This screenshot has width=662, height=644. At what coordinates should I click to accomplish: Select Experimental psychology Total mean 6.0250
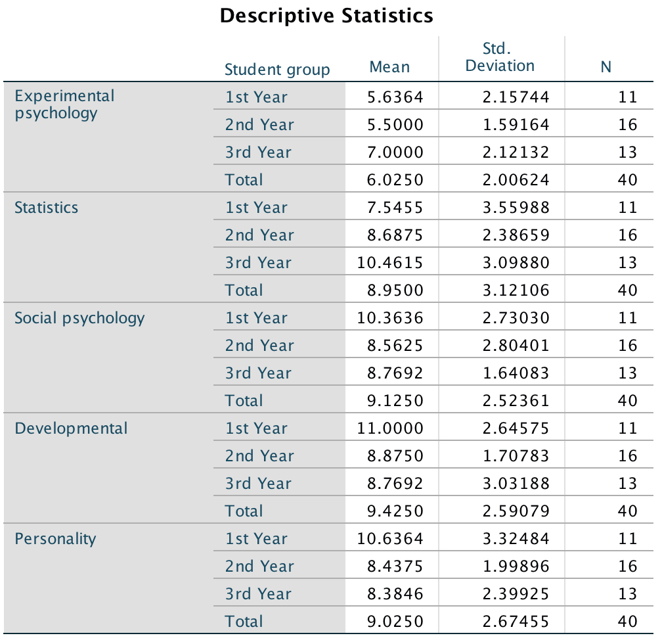(395, 180)
